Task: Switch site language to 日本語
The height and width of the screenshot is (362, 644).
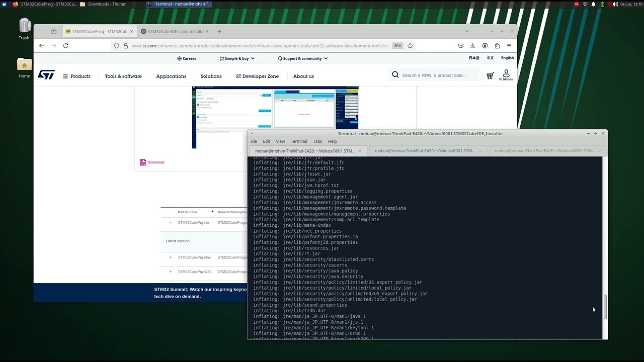Action: 474,58
